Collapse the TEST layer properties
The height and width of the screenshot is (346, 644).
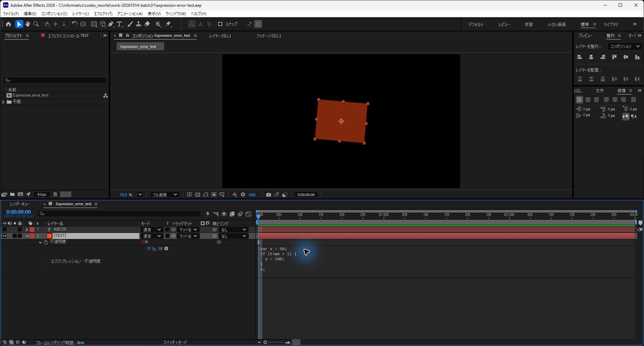coord(27,236)
